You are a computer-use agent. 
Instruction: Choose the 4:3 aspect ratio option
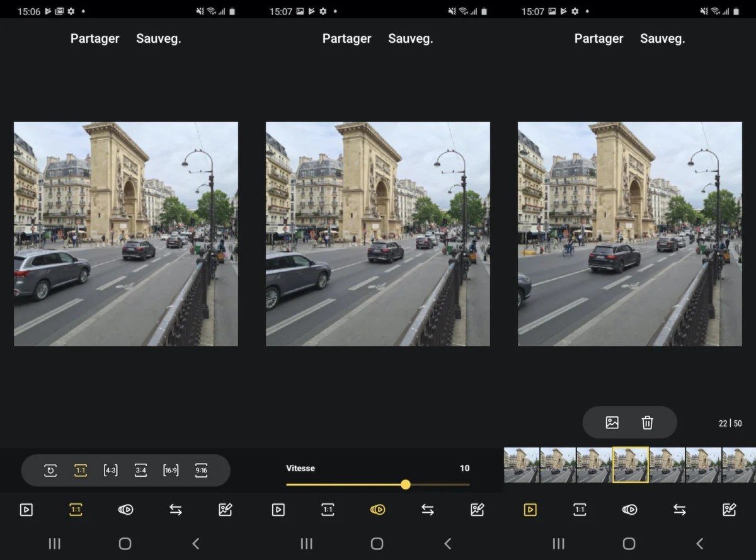click(x=110, y=470)
